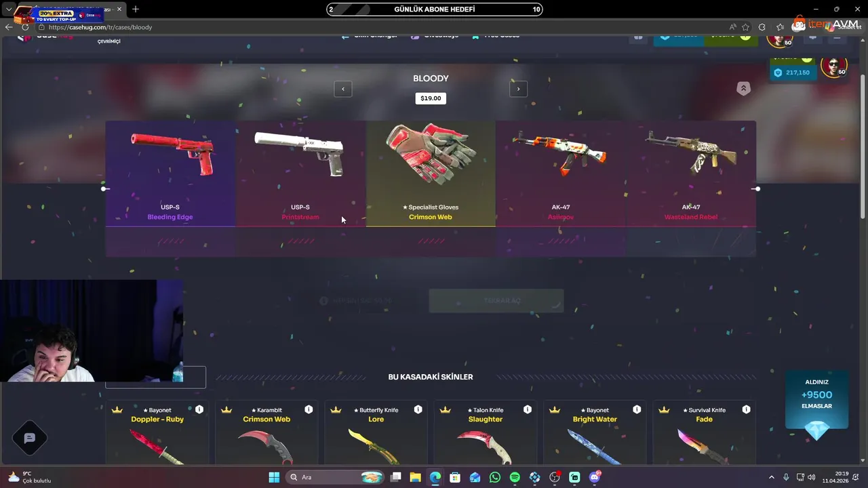Click the crown icon on Butterfly Knife card
868x488 pixels.
coord(336,410)
